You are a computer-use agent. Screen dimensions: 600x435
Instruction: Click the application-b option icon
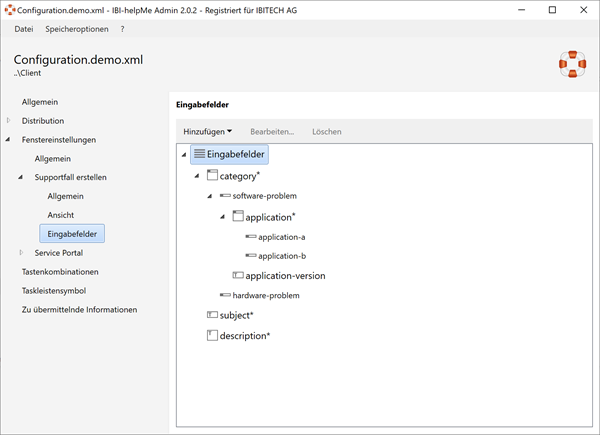click(251, 255)
